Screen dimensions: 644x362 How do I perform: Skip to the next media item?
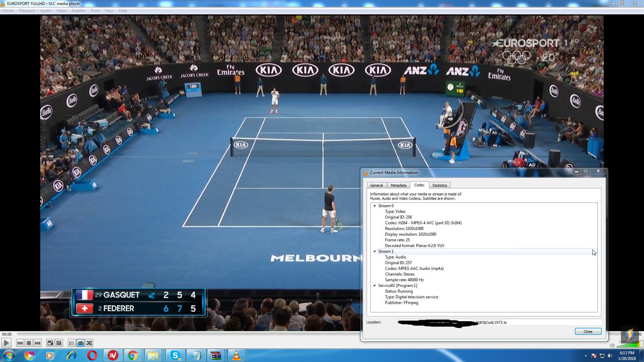tap(38, 343)
